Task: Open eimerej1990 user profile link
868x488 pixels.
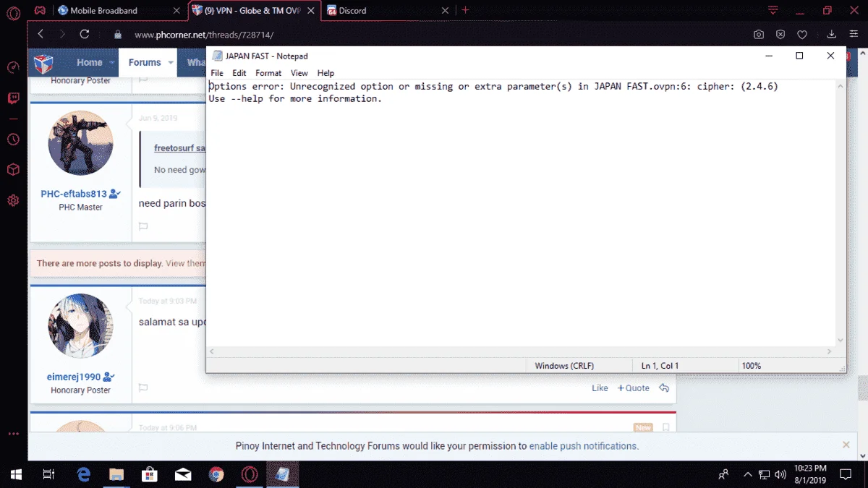Action: (74, 377)
